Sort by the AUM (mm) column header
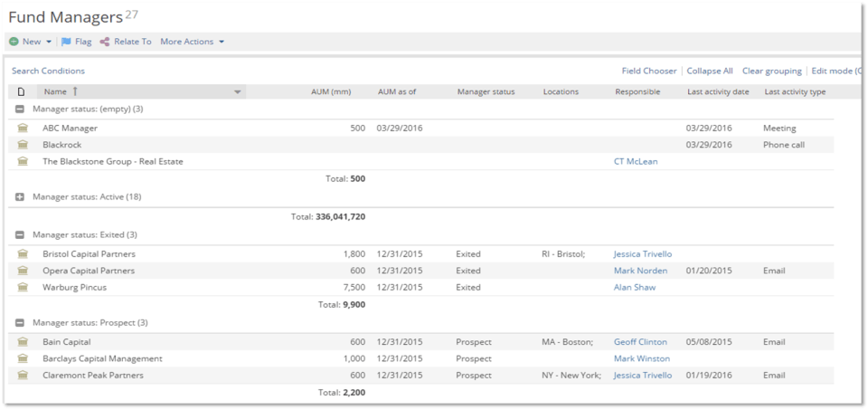 pyautogui.click(x=330, y=91)
